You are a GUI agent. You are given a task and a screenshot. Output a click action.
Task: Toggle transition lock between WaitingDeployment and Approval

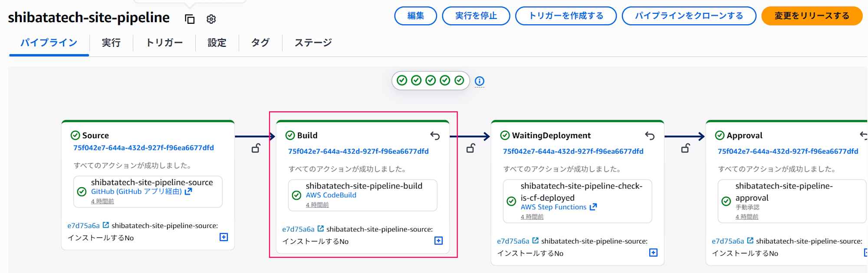click(x=686, y=148)
